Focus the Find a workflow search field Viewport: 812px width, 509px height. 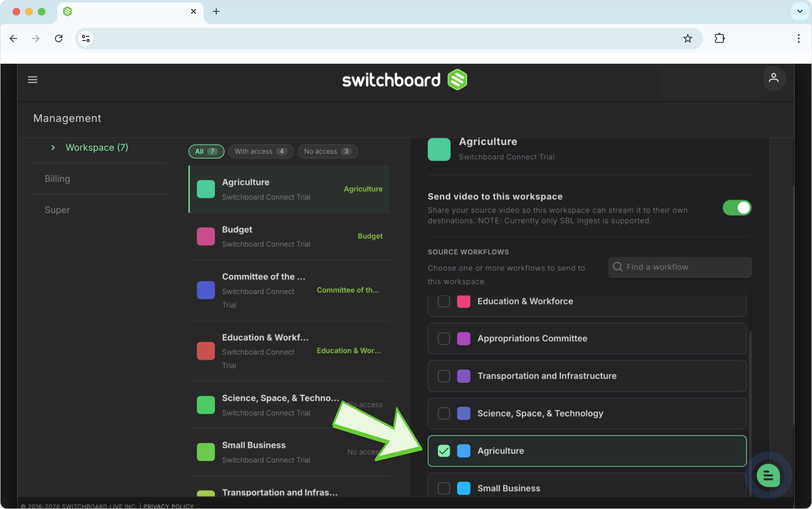tap(680, 267)
